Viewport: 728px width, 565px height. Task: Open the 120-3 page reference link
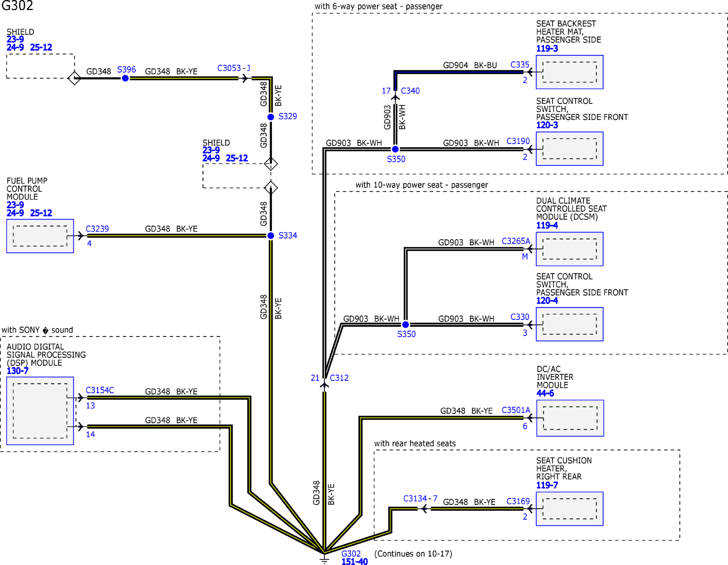point(547,125)
